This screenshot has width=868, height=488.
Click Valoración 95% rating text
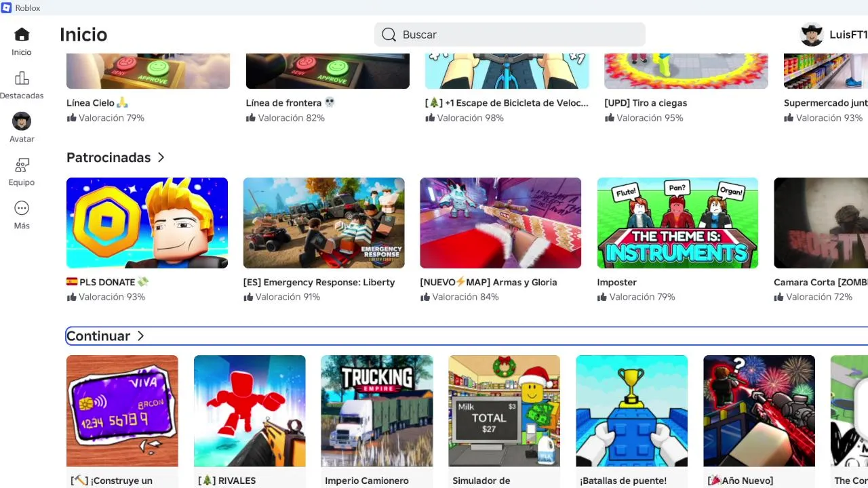[650, 118]
